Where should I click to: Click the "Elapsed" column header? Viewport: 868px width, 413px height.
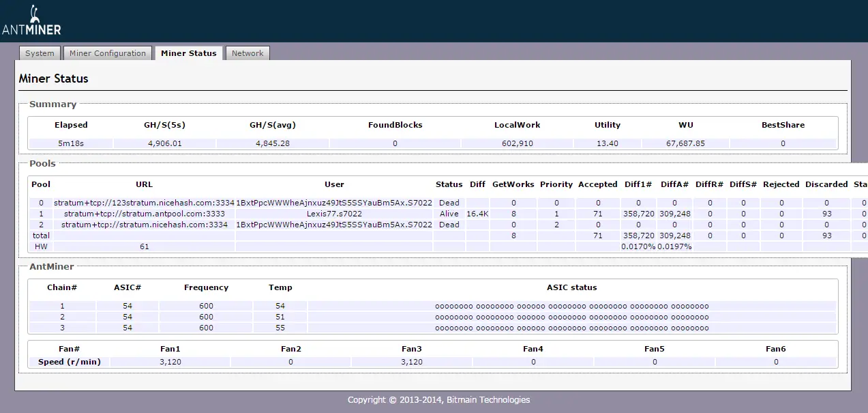point(71,126)
